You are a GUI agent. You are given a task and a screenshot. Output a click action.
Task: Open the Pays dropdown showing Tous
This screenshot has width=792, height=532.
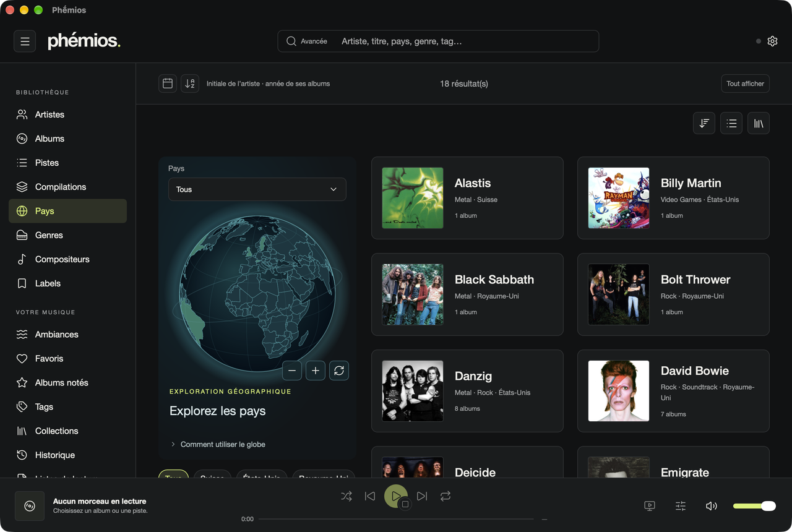click(257, 189)
